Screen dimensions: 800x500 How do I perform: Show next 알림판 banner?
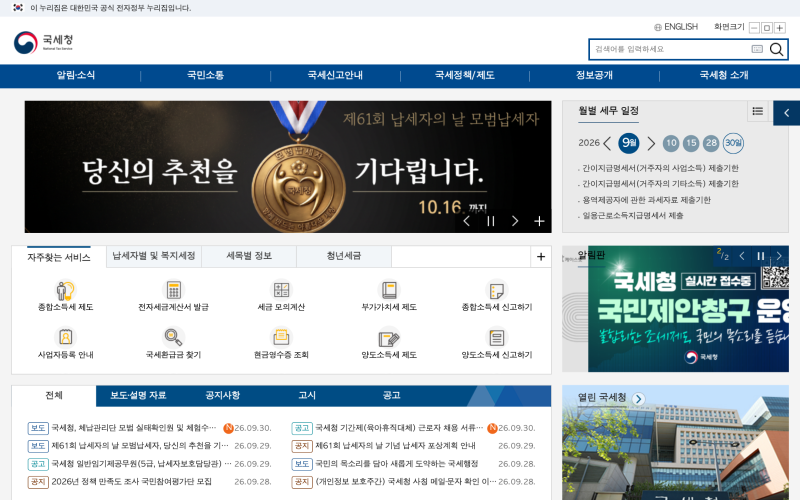tap(779, 256)
